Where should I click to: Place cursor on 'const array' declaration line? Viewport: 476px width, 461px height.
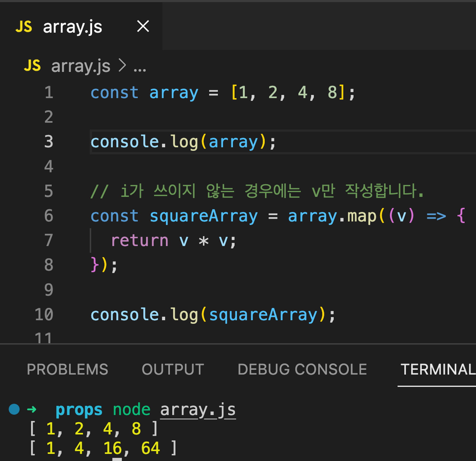tap(223, 93)
